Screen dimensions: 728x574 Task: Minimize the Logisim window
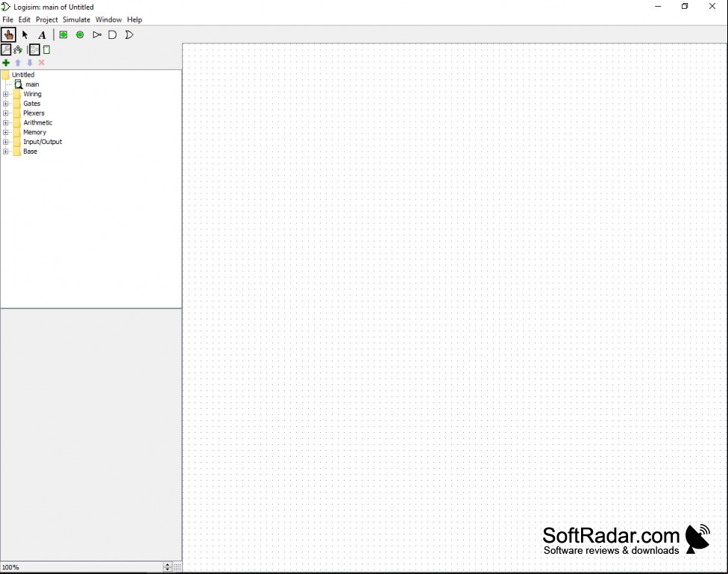click(658, 7)
